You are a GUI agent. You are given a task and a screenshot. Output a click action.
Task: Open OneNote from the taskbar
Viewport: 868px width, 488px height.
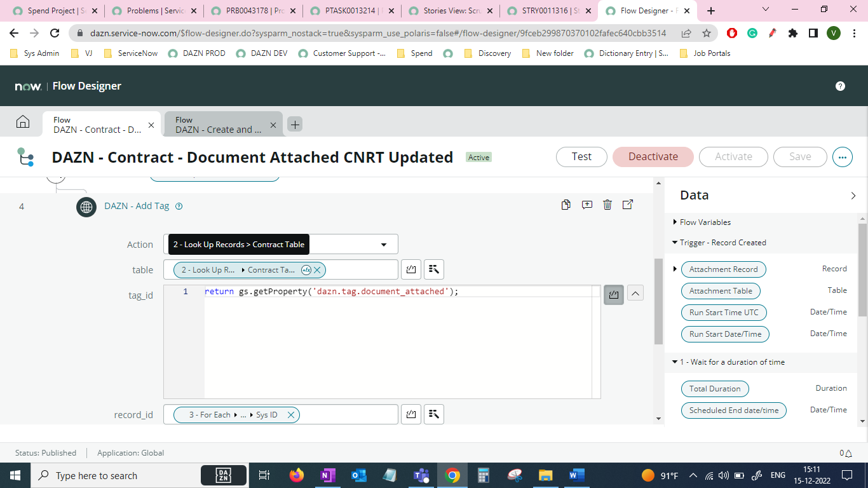click(x=327, y=475)
